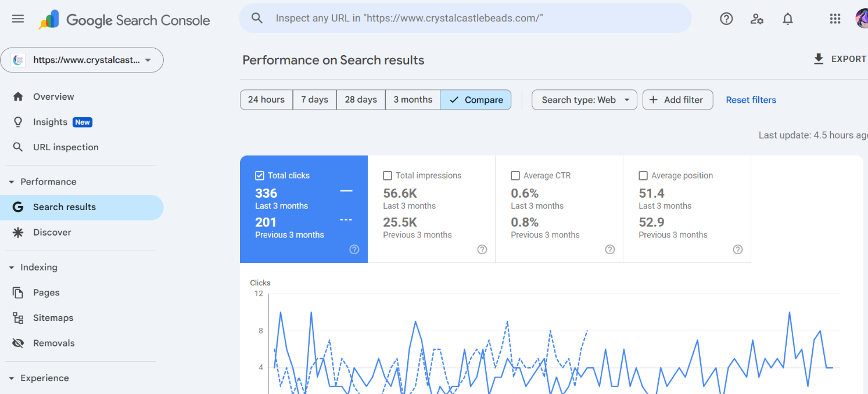Click the 52.9 previous position value
The image size is (868, 394).
coord(652,222)
